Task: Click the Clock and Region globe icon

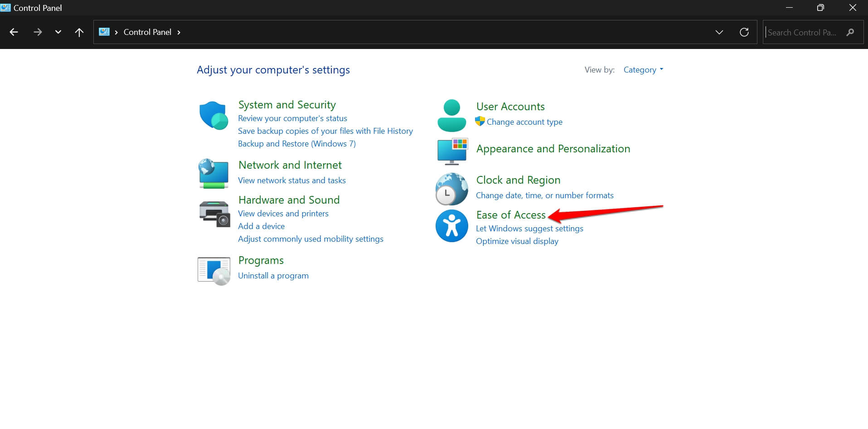Action: click(451, 189)
